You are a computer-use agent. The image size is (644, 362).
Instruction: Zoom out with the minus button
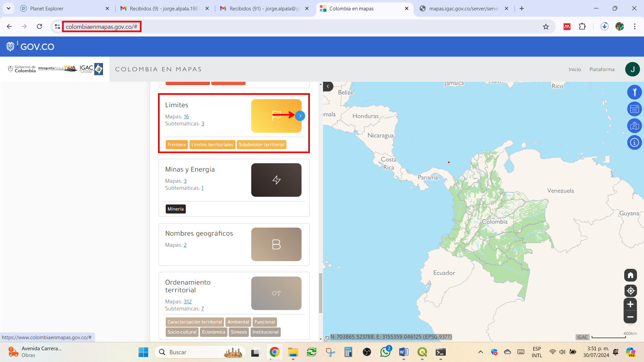pyautogui.click(x=630, y=317)
